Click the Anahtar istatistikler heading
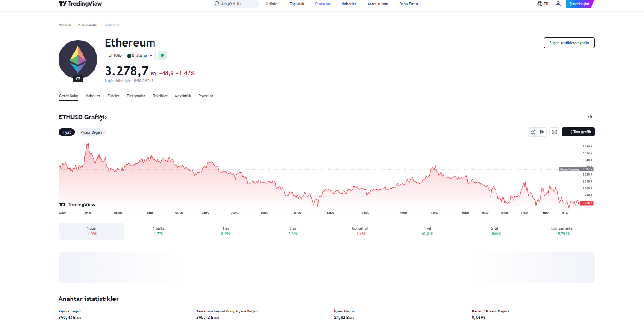The width and height of the screenshot is (644, 324). [x=89, y=299]
